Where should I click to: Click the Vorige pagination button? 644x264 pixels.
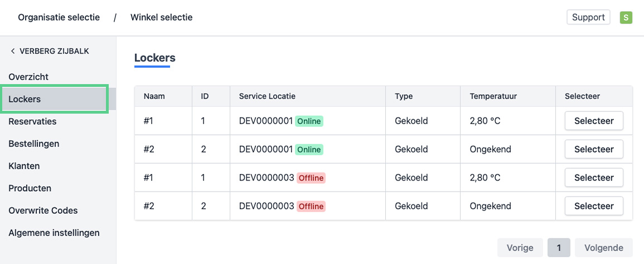point(520,248)
